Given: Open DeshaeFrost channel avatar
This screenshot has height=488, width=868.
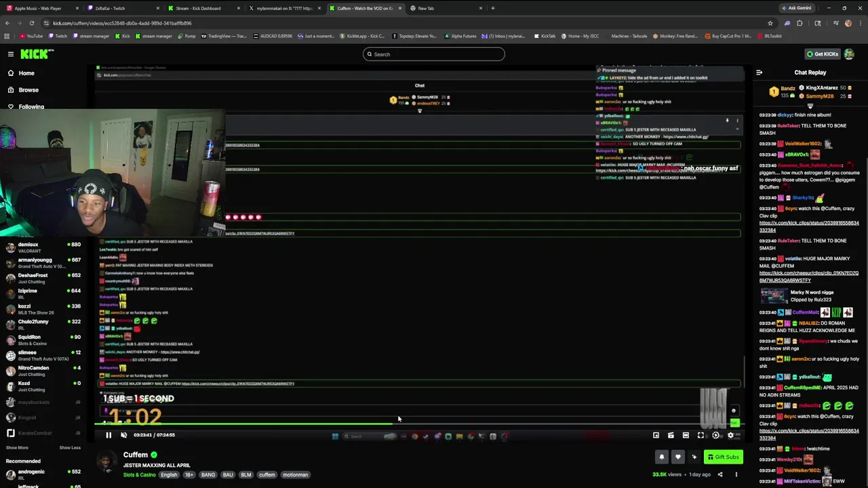Looking at the screenshot, I should tap(10, 279).
